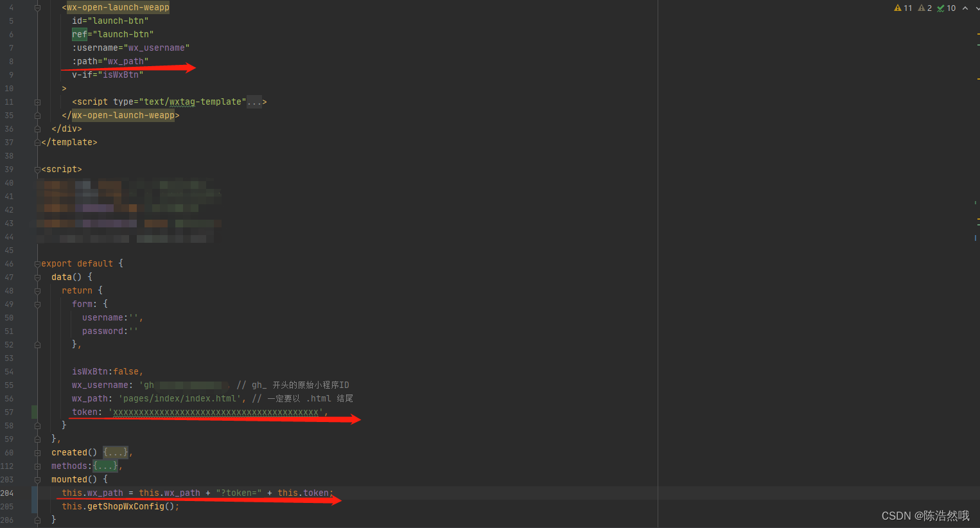This screenshot has width=980, height=528.
Task: Click line number 204 in the gutter
Action: click(x=7, y=493)
